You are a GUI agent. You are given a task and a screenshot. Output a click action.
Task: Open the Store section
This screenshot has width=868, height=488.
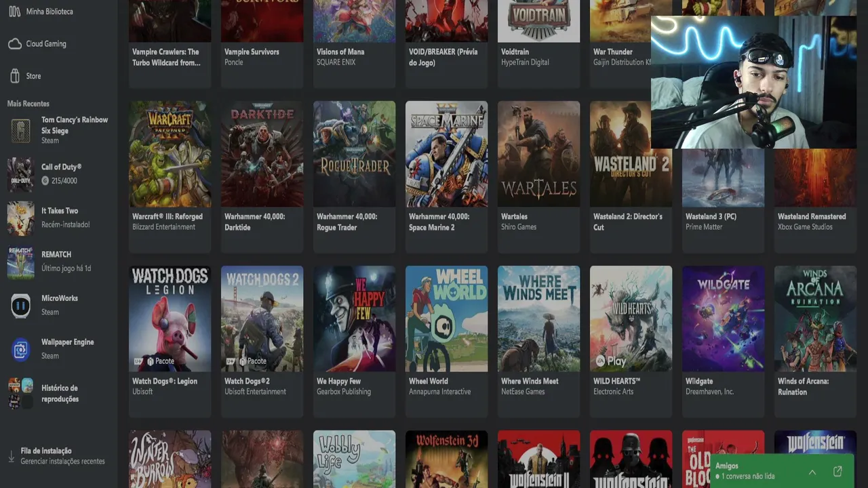(x=33, y=76)
